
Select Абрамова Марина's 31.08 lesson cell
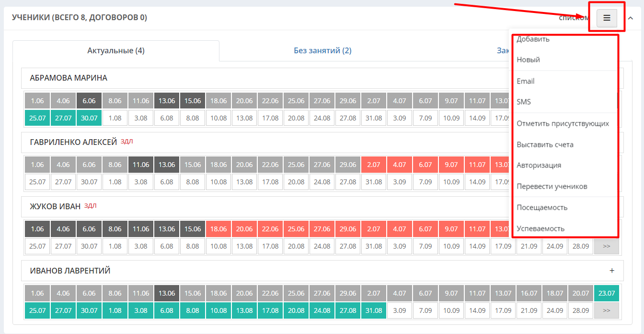click(374, 118)
